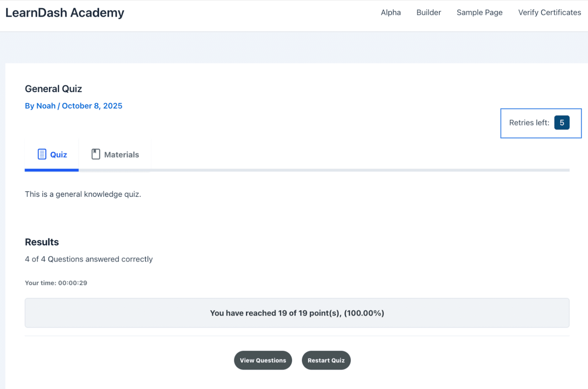Click the Quiz tab document icon
Image resolution: width=588 pixels, height=389 pixels.
(x=42, y=154)
